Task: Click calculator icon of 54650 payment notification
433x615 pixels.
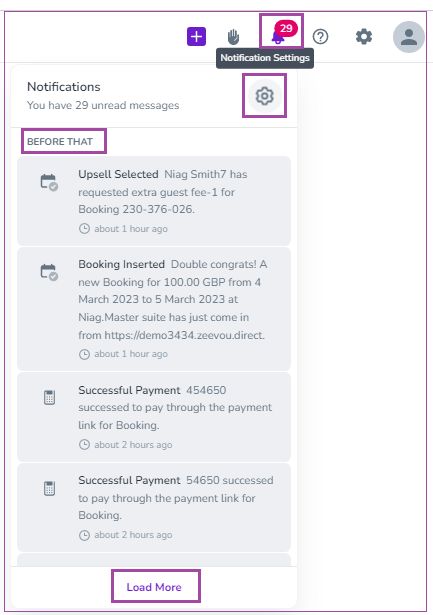Action: [x=49, y=488]
